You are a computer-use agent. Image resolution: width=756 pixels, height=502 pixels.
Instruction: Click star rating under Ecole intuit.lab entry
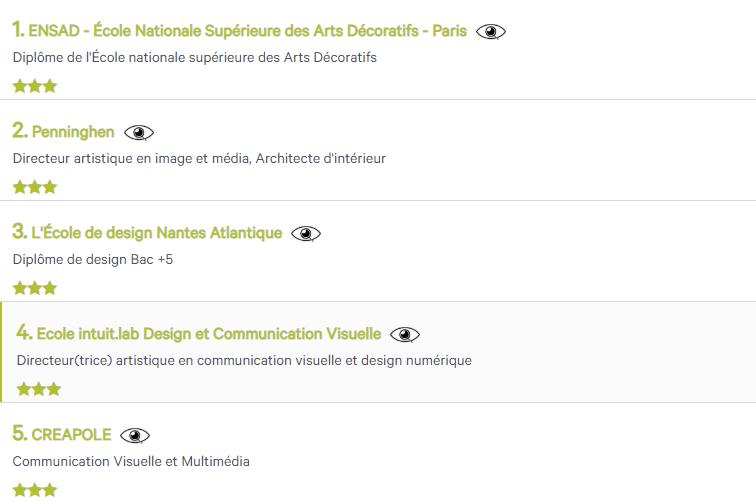pos(39,389)
